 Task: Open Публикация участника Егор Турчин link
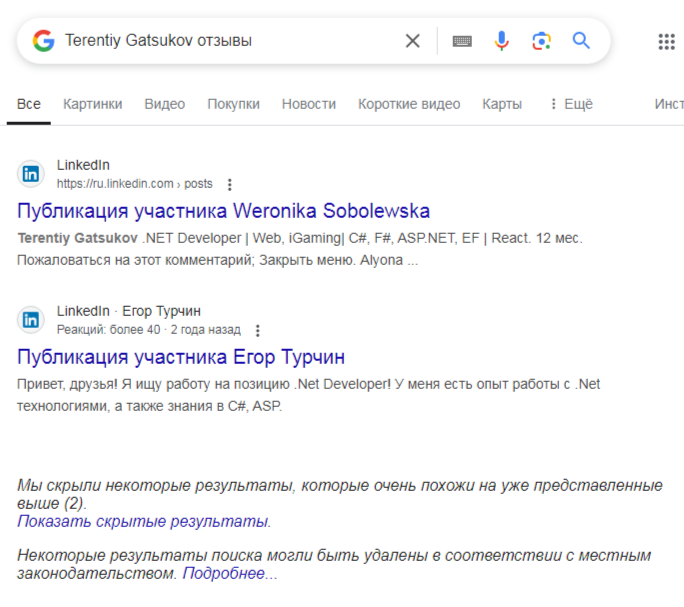(181, 357)
